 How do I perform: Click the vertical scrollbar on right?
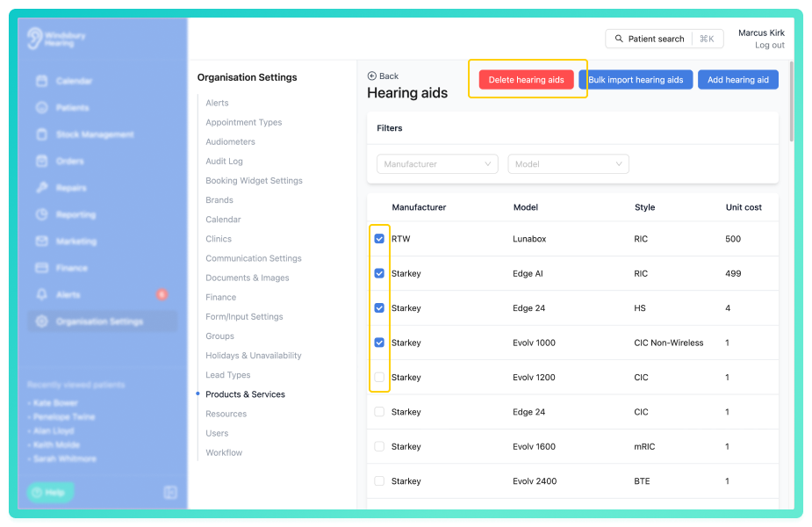[791, 102]
